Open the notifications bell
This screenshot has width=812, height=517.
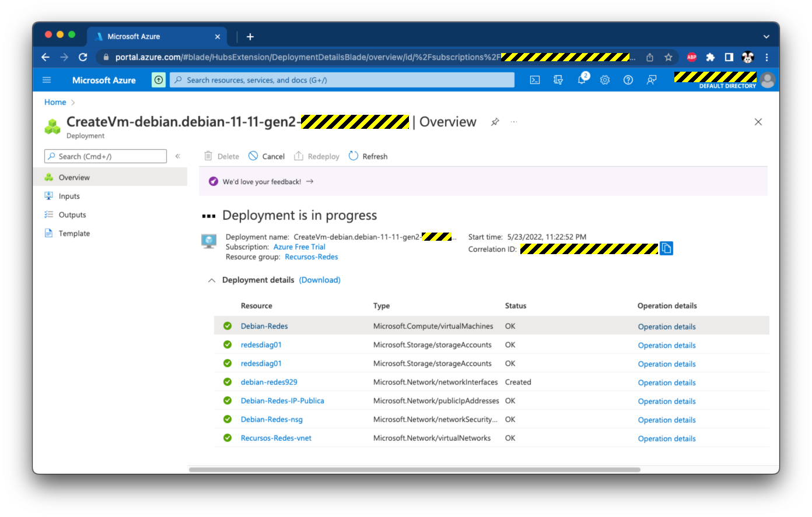[582, 80]
